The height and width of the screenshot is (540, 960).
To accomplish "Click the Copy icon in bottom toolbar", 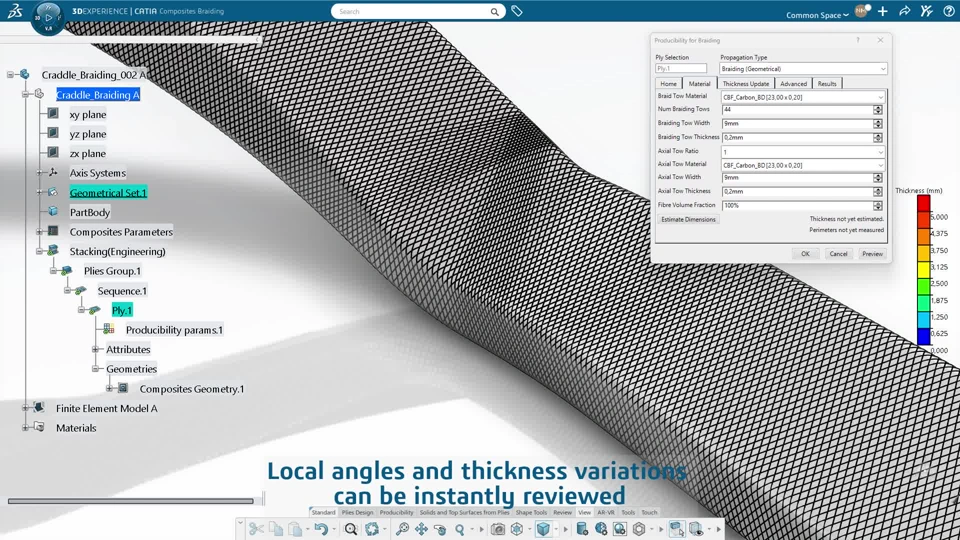I will coord(276,528).
